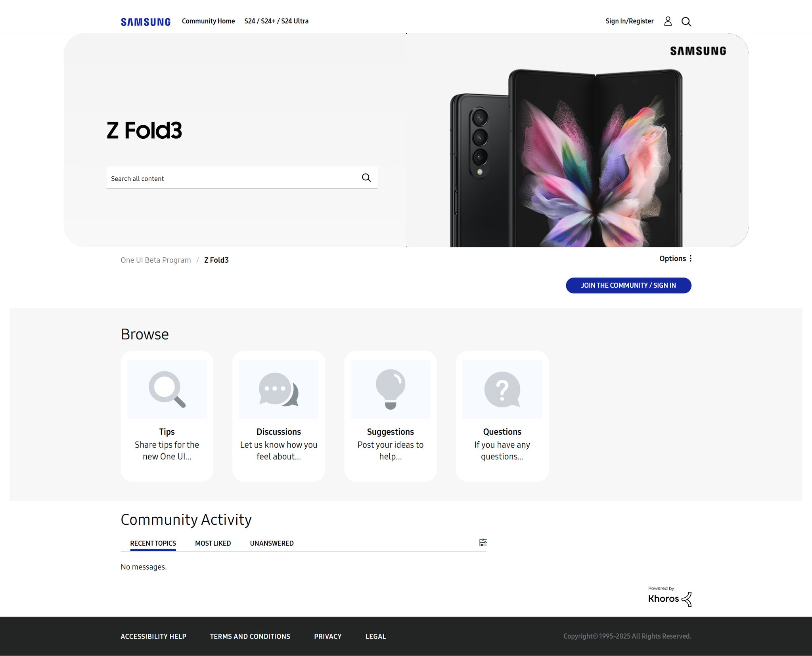
Task: Click the search magnifier icon in header
Action: click(686, 21)
